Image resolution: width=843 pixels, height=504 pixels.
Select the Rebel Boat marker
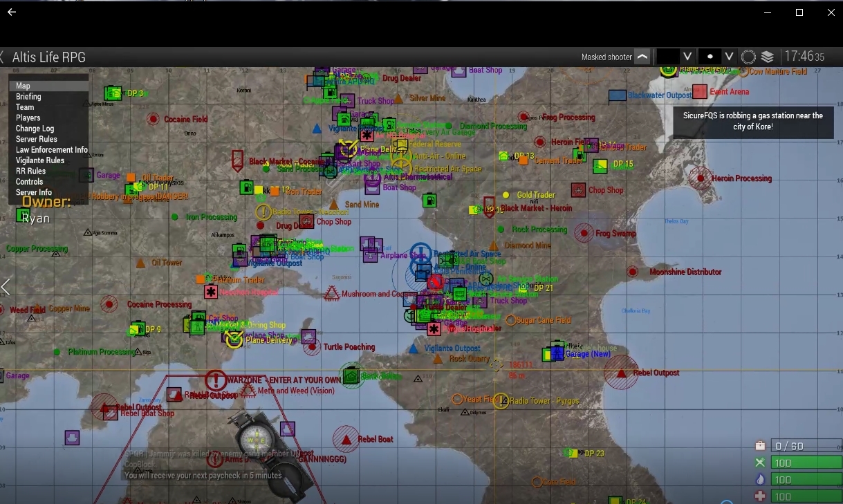[346, 439]
